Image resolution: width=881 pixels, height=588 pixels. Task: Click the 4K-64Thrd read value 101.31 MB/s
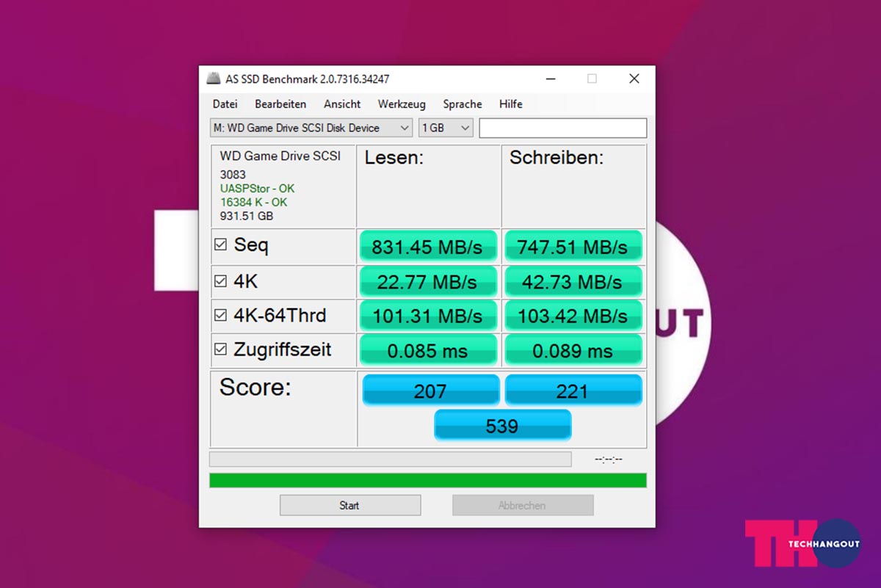click(x=427, y=316)
